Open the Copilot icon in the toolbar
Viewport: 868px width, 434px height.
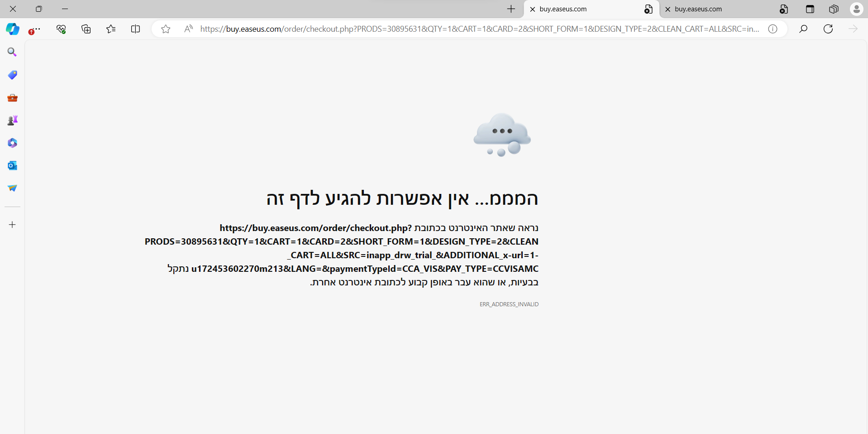13,29
